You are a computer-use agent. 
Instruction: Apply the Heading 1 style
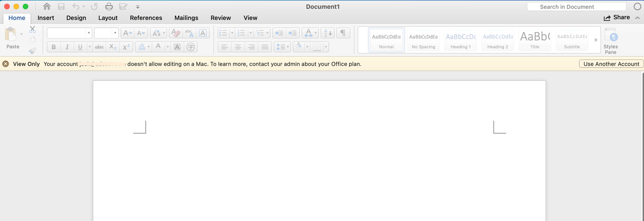pyautogui.click(x=461, y=40)
